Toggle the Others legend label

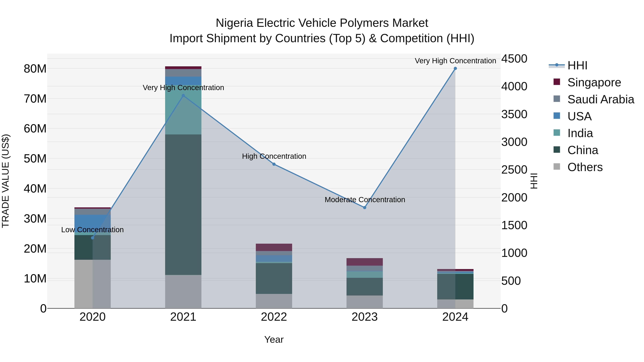pyautogui.click(x=585, y=167)
